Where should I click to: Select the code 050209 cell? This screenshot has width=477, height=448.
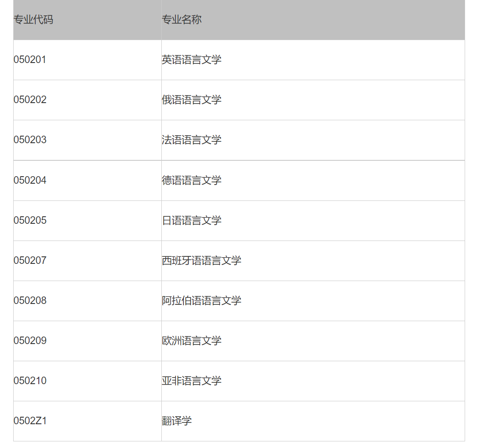tap(87, 341)
